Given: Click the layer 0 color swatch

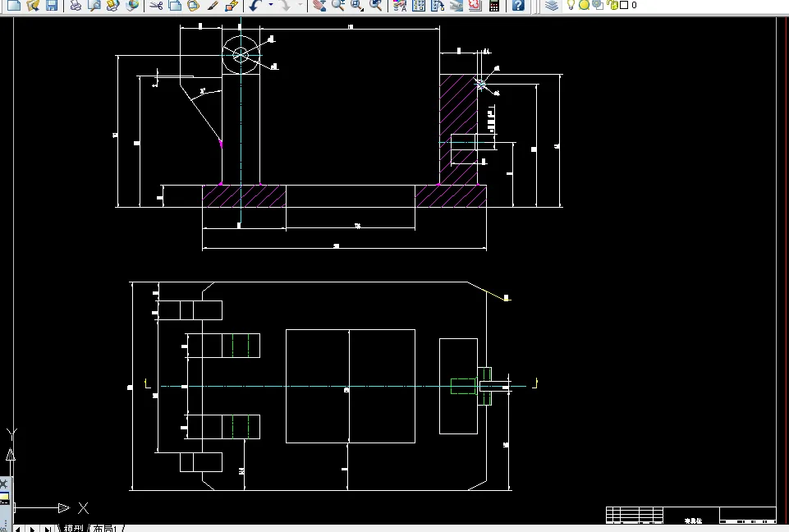Looking at the screenshot, I should (x=624, y=5).
